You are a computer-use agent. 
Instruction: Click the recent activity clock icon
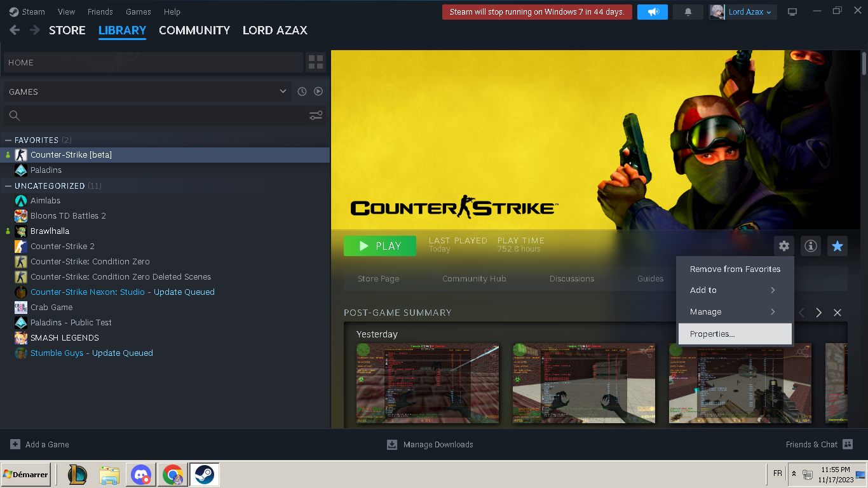[x=302, y=91]
